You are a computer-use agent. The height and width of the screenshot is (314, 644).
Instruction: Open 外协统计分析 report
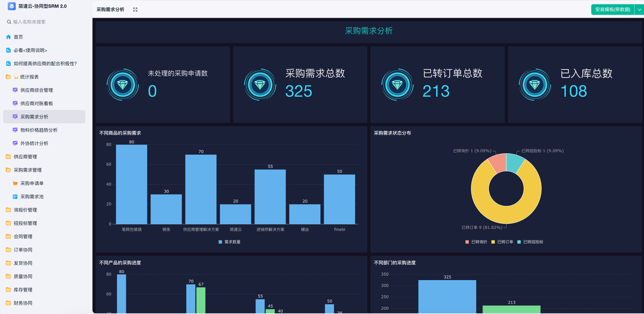click(44, 143)
